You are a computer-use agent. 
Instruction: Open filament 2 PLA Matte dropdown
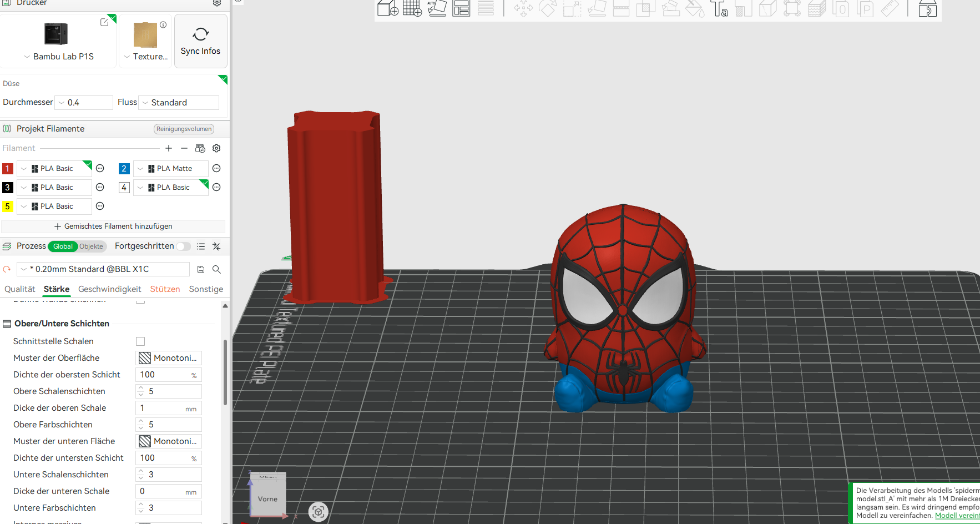click(x=171, y=168)
